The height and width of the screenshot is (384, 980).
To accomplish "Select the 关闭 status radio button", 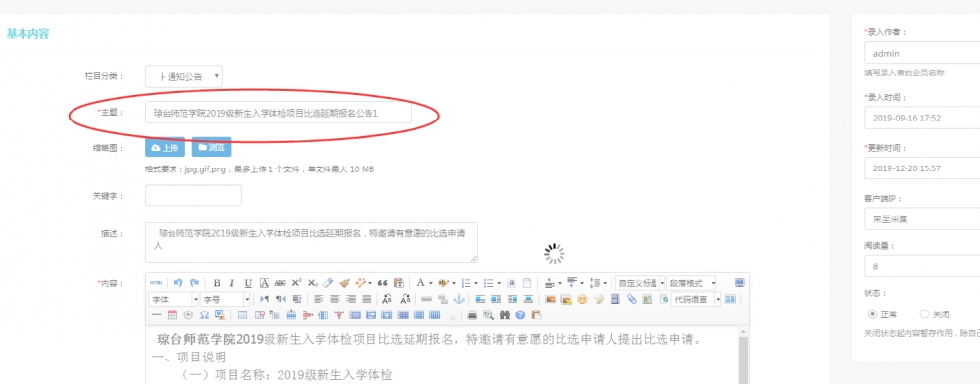I will pos(924,314).
